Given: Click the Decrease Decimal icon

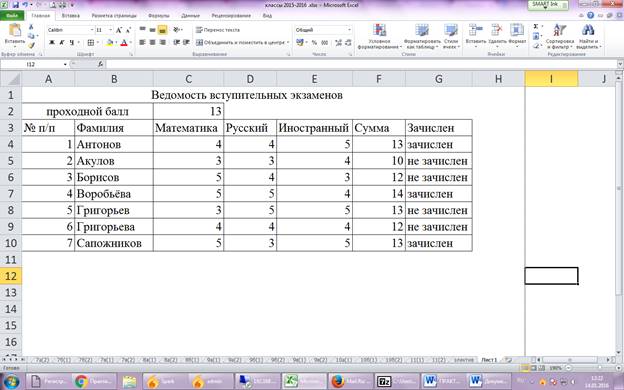Looking at the screenshot, I should point(348,42).
